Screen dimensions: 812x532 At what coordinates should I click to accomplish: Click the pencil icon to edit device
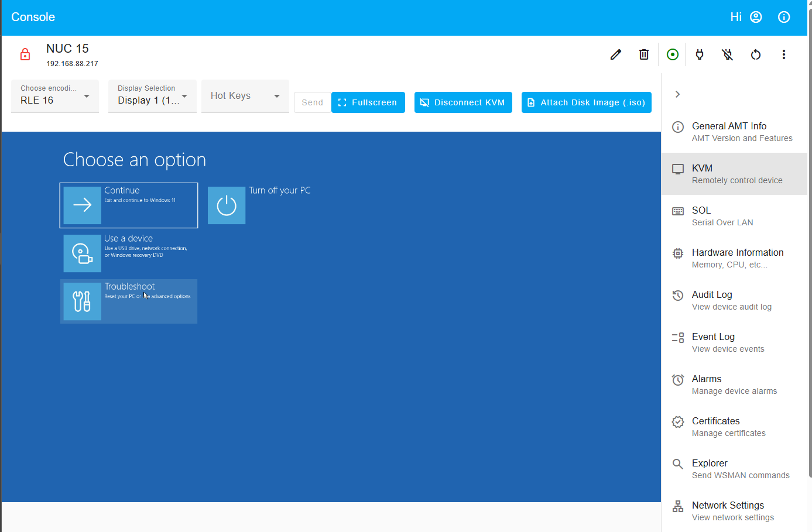pyautogui.click(x=615, y=54)
